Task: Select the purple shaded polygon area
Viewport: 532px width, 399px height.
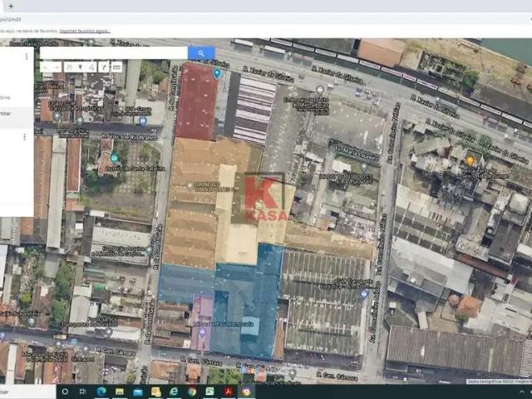Action: coord(201,323)
